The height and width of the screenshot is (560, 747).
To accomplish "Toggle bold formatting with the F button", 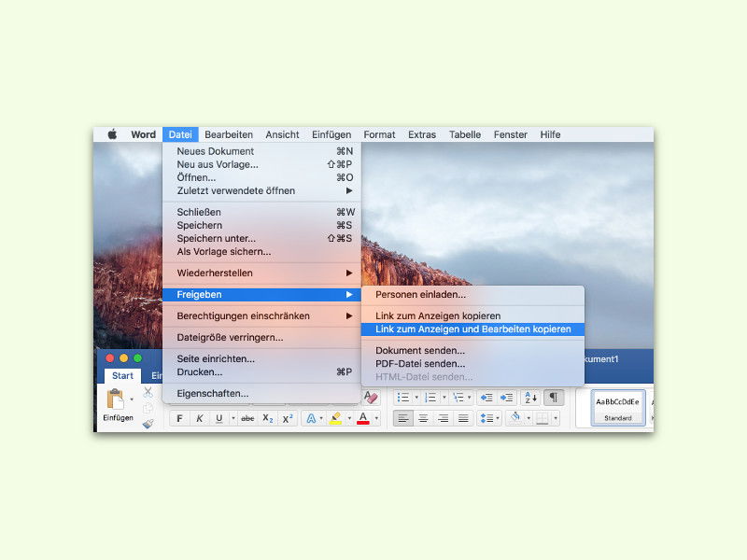I will pos(179,418).
